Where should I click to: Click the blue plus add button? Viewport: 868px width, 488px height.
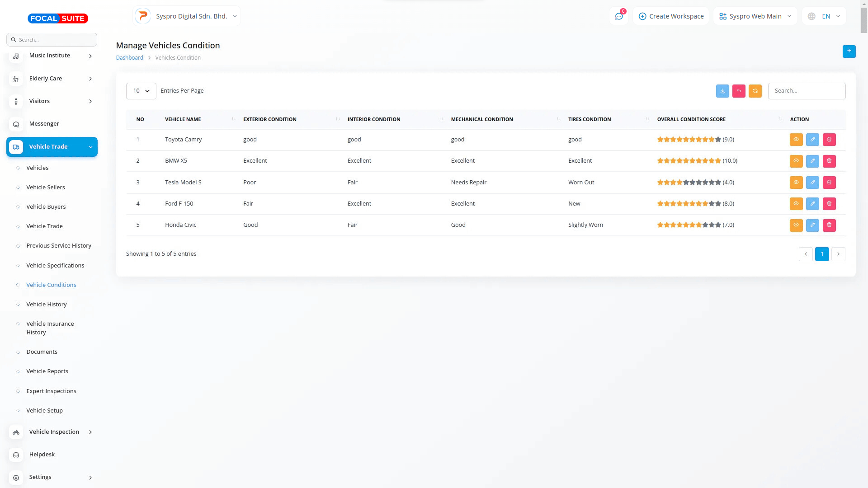click(x=849, y=51)
